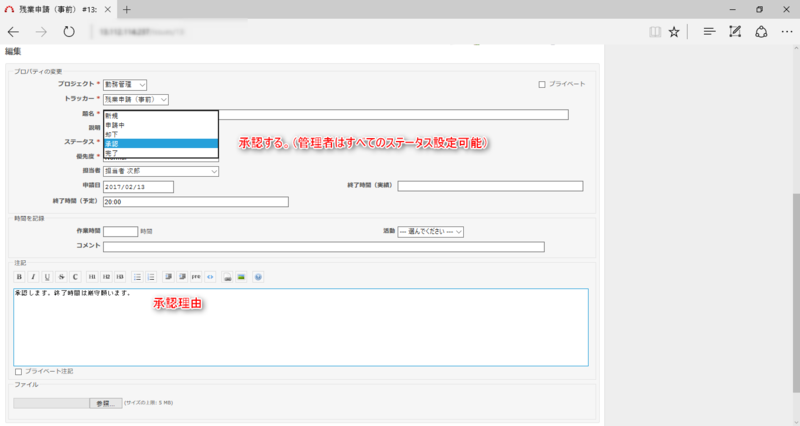
Task: Open a new browser tab
Action: click(127, 10)
